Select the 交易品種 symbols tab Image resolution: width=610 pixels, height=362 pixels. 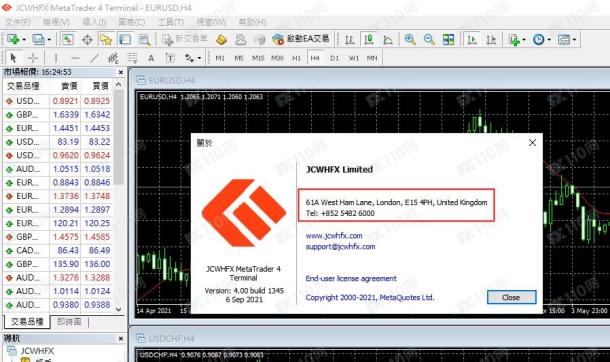point(27,322)
